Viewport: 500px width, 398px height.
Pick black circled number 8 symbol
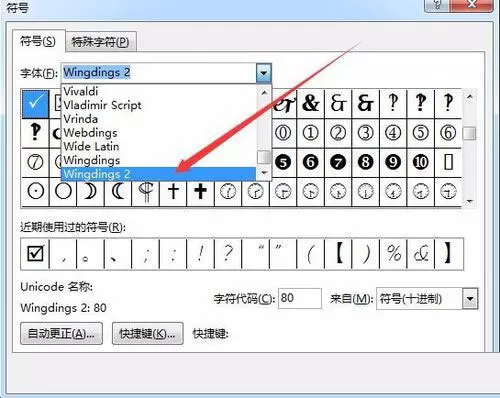click(x=365, y=163)
